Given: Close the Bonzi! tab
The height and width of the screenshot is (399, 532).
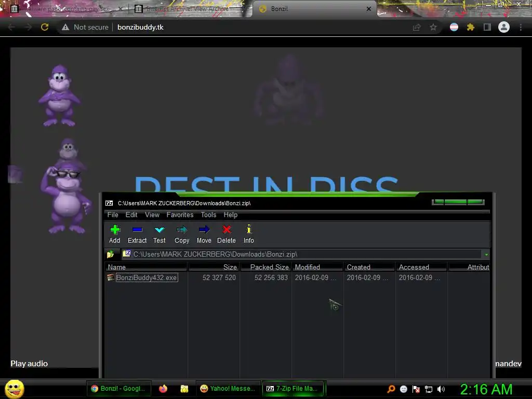Looking at the screenshot, I should [369, 9].
